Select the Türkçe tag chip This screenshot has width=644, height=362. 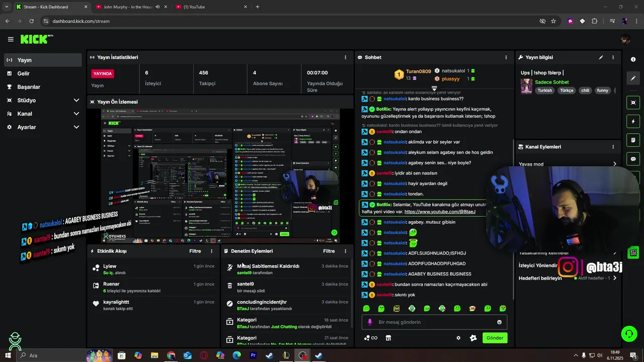pos(567,90)
